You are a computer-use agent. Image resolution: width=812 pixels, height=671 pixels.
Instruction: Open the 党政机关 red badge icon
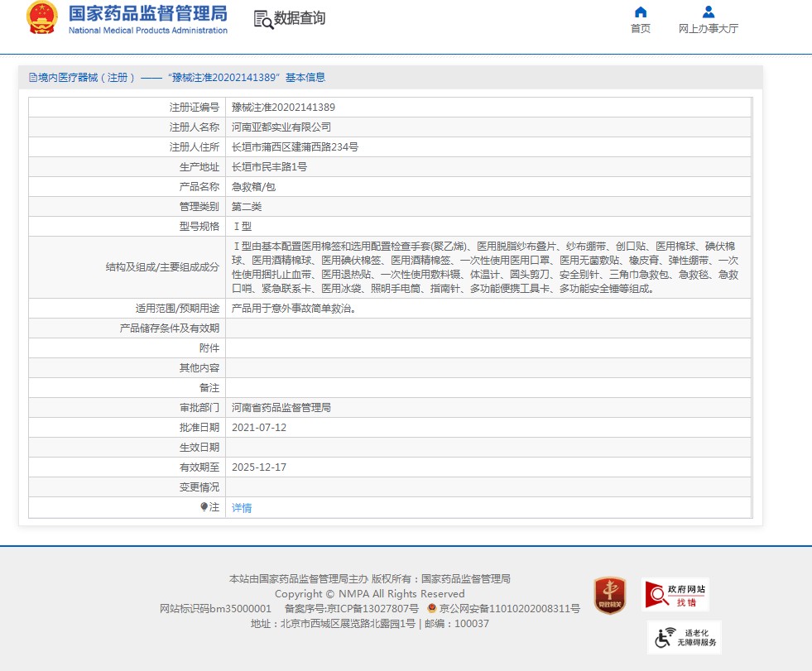[609, 596]
